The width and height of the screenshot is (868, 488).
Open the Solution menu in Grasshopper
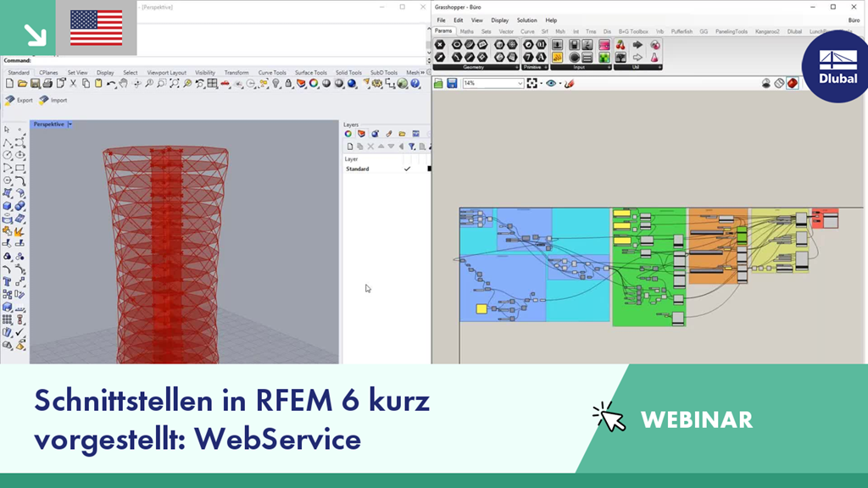pos(526,19)
